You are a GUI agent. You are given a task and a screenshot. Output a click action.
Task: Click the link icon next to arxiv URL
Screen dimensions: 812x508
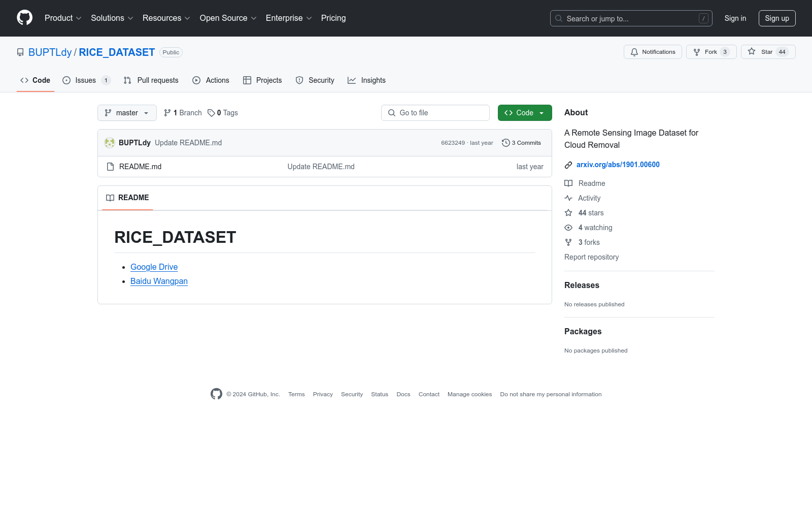coord(568,165)
